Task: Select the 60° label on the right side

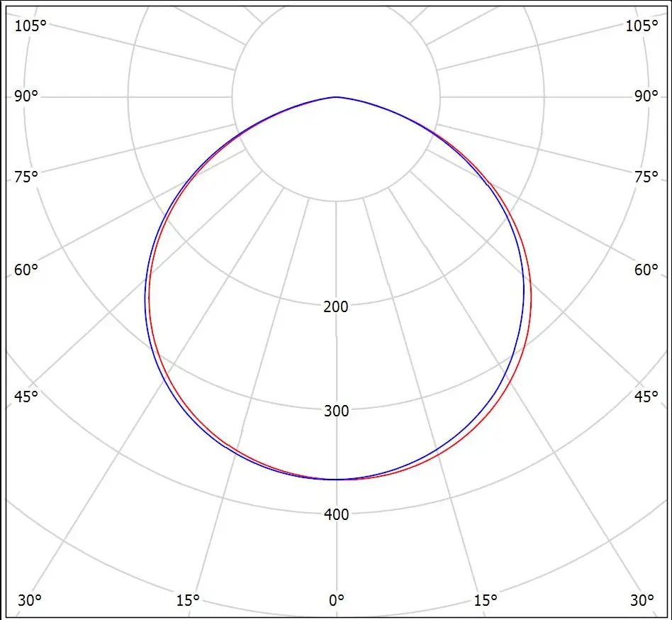Action: point(646,270)
